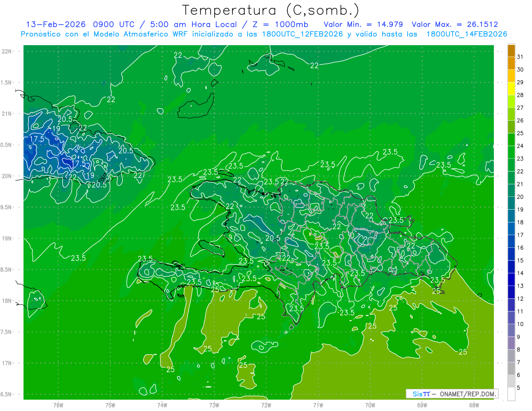Click the 'SisTT – ONAMET/REP.DOM.' logo box
This screenshot has width=532, height=411.
click(x=452, y=394)
